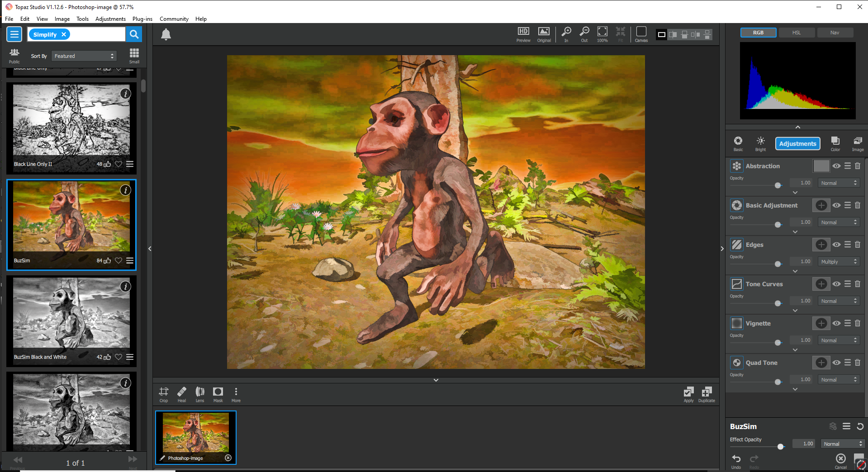
Task: Collapse the Basic Adjustment section
Action: click(x=795, y=231)
